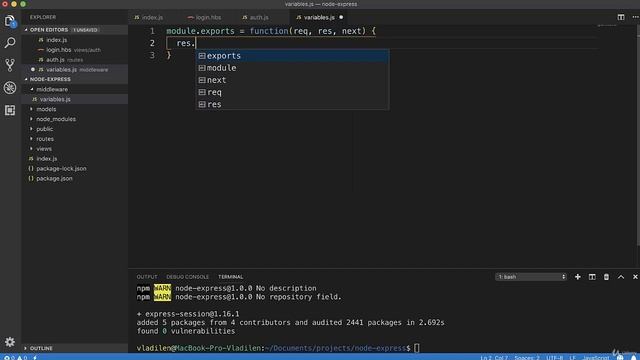
Task: Select the variables.js editor tab
Action: (319, 18)
